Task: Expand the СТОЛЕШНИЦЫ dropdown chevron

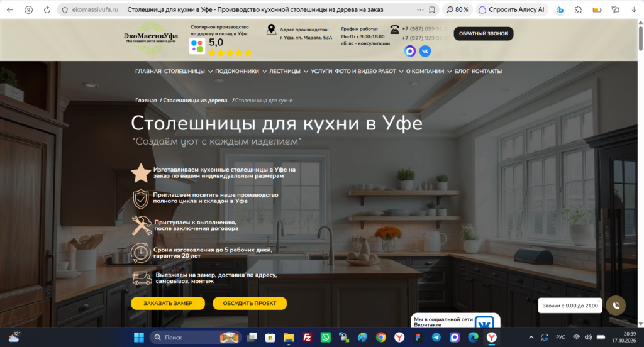Action: point(210,72)
